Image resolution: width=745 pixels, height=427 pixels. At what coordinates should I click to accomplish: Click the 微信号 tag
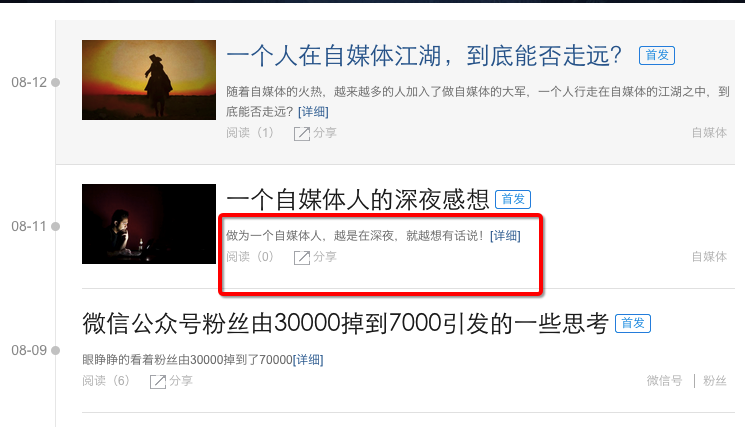point(664,380)
